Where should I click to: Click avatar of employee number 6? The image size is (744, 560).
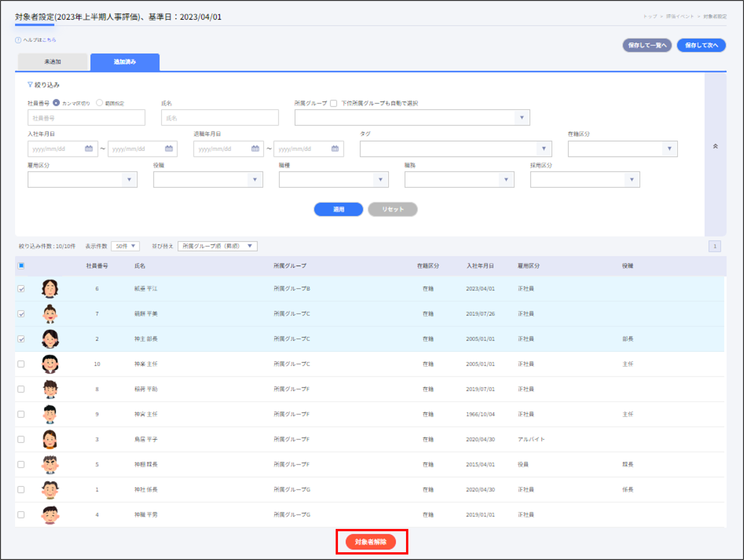pos(50,288)
